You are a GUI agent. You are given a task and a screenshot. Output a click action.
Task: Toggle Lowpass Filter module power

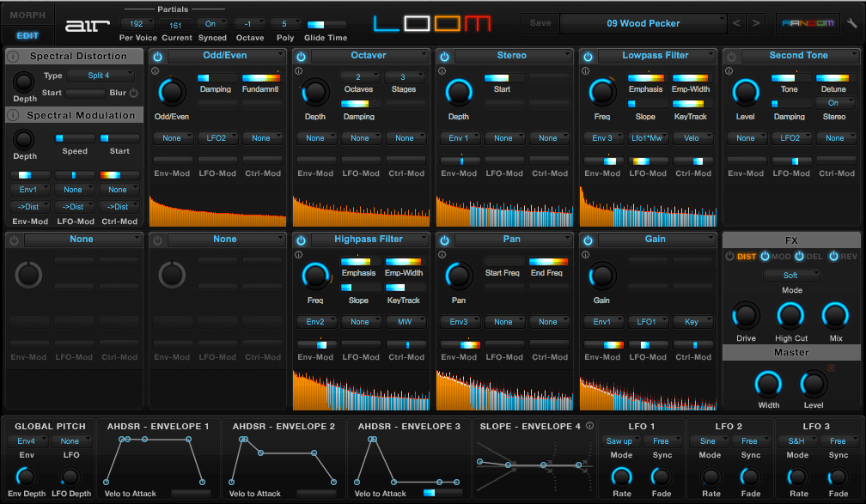pos(588,57)
